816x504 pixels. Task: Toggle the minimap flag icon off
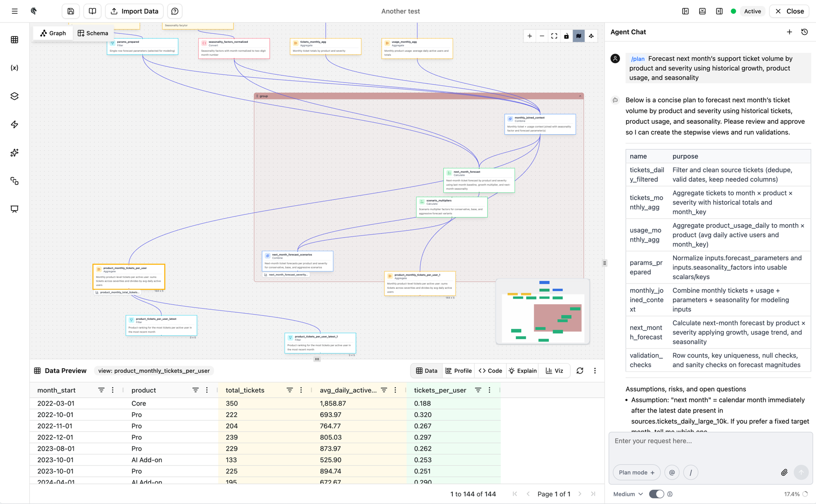[579, 36]
